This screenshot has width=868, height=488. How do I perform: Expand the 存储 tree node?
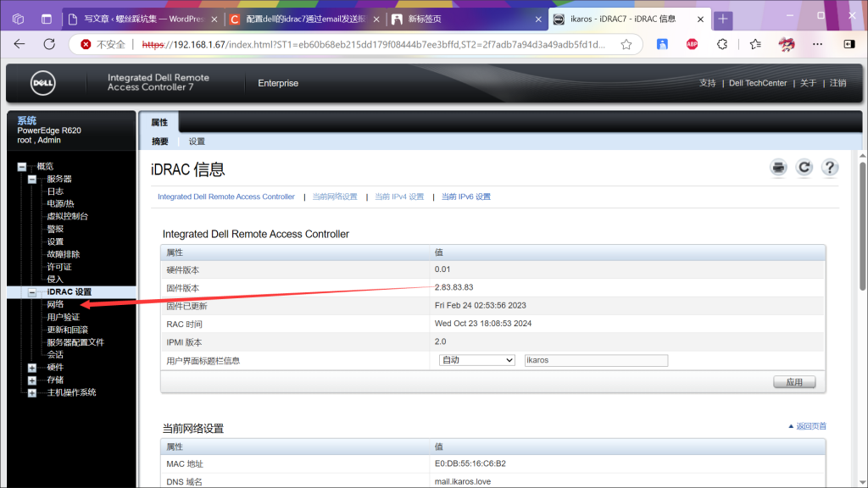[x=32, y=380]
